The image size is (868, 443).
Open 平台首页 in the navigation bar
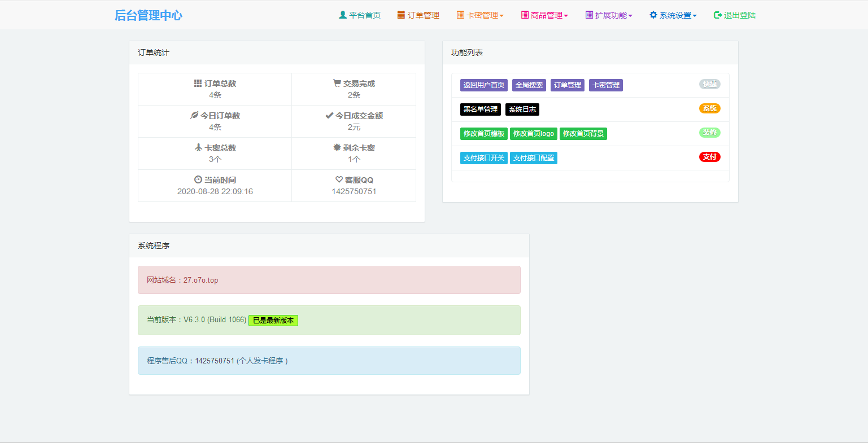pyautogui.click(x=364, y=15)
